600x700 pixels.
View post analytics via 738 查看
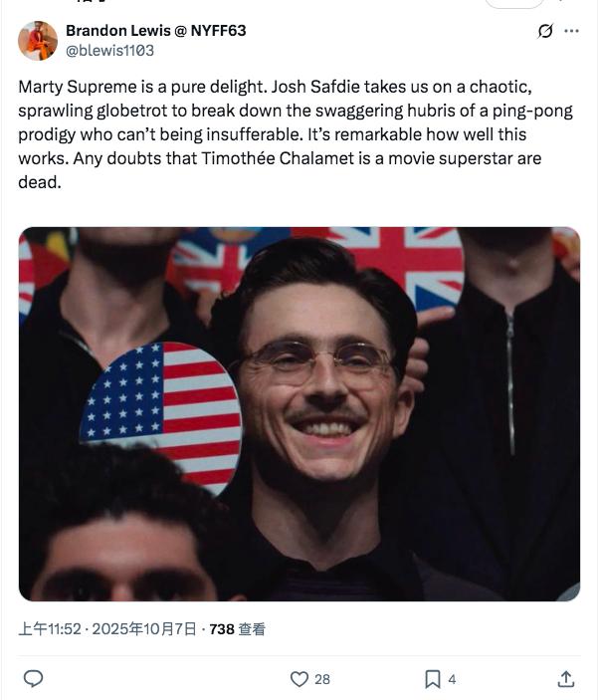tap(237, 629)
